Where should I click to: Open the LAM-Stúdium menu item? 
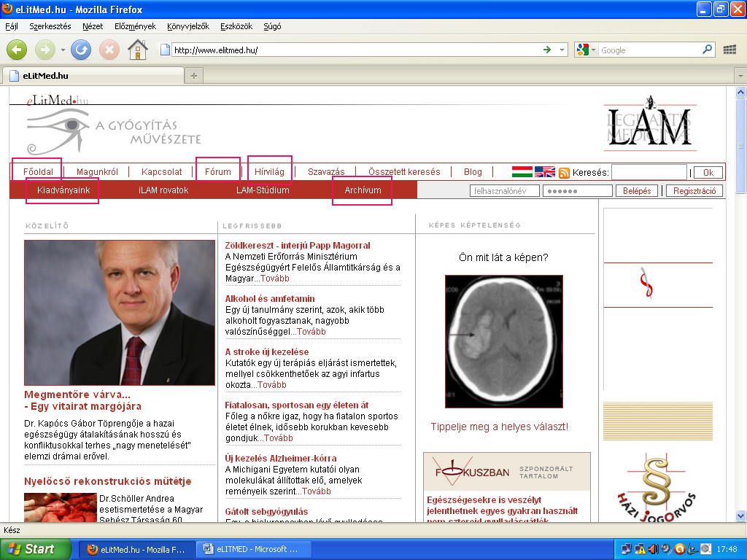[x=263, y=190]
